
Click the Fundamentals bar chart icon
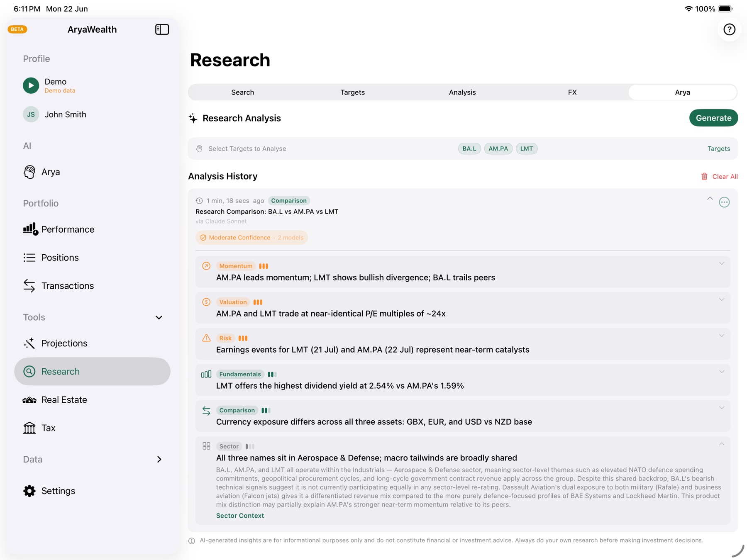(x=206, y=374)
